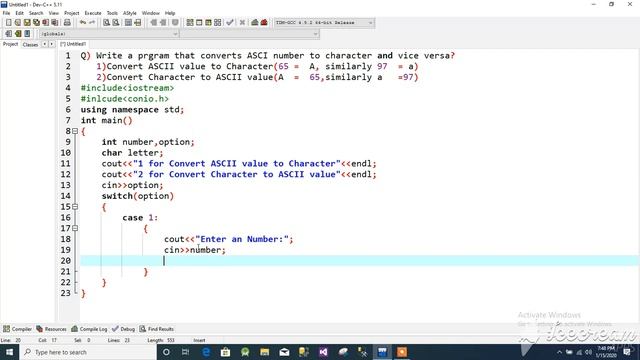Image resolution: width=640 pixels, height=360 pixels.
Task: Click the Goto Line toolbar icon
Action: pyautogui.click(x=138, y=23)
